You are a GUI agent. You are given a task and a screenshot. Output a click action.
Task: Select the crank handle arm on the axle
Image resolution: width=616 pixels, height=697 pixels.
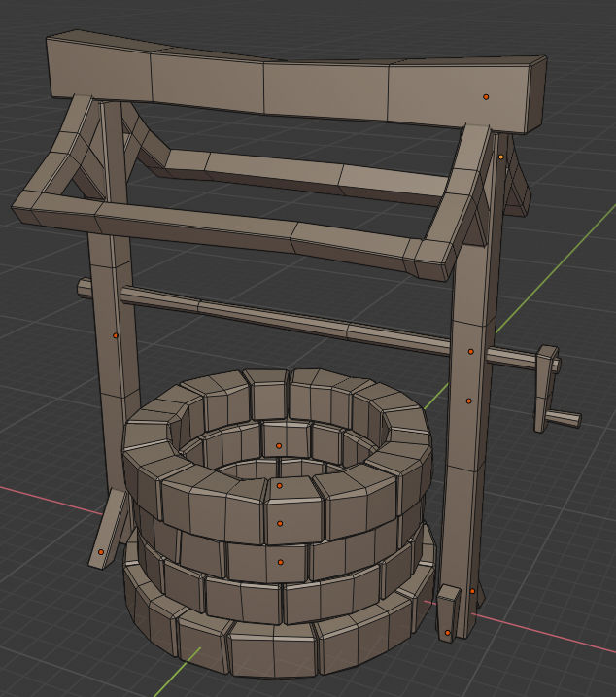546,388
